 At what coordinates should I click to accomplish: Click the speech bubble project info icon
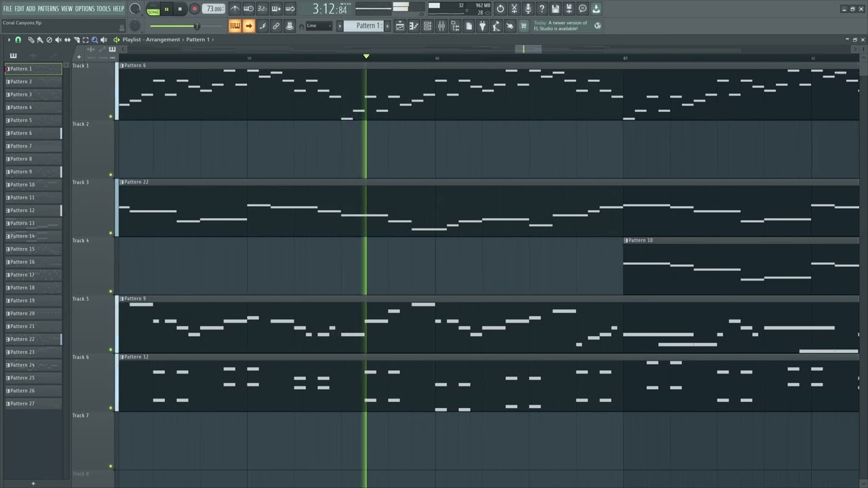click(583, 9)
